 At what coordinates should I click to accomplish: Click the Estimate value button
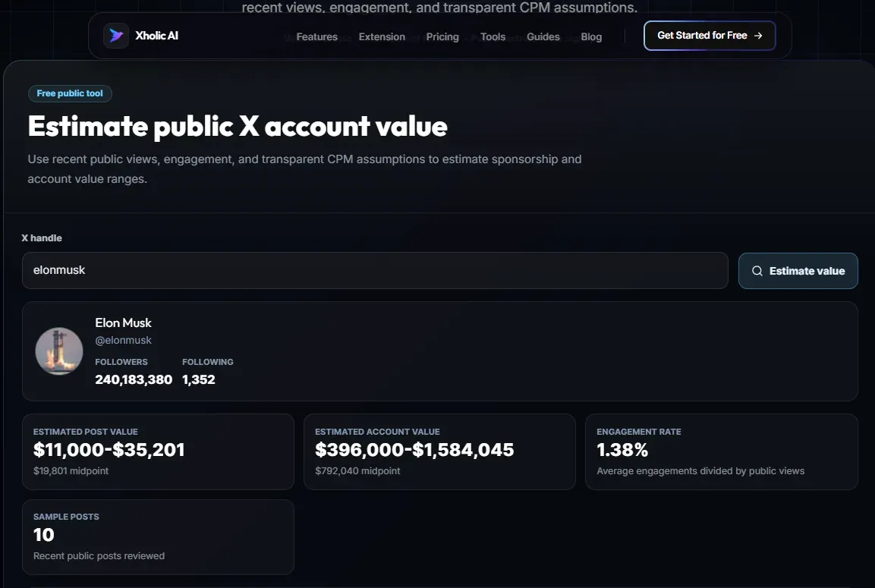tap(798, 271)
